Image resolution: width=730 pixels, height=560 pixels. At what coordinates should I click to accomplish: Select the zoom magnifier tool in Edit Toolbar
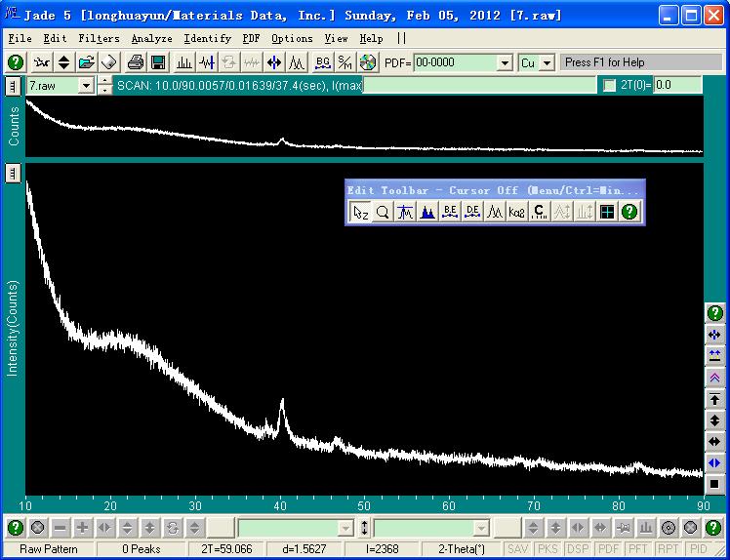[x=383, y=212]
